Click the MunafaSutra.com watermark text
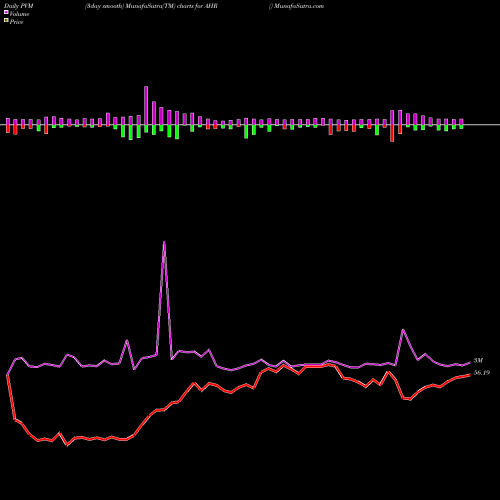 pos(298,6)
